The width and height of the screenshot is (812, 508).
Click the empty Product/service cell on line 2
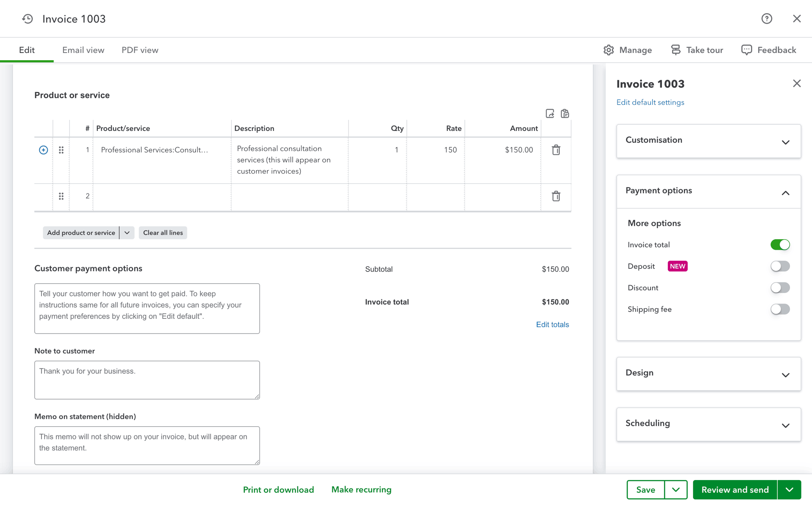click(x=162, y=197)
